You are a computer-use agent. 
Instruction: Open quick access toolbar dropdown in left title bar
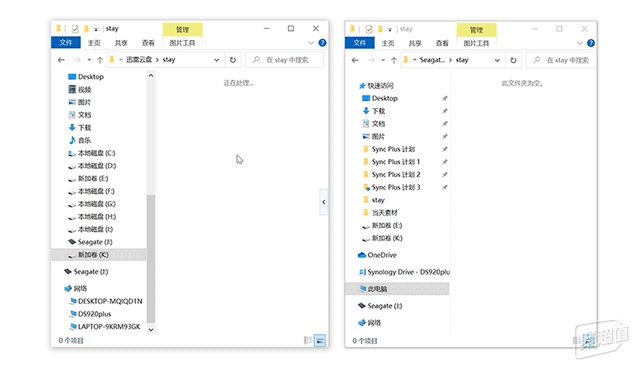(x=96, y=29)
